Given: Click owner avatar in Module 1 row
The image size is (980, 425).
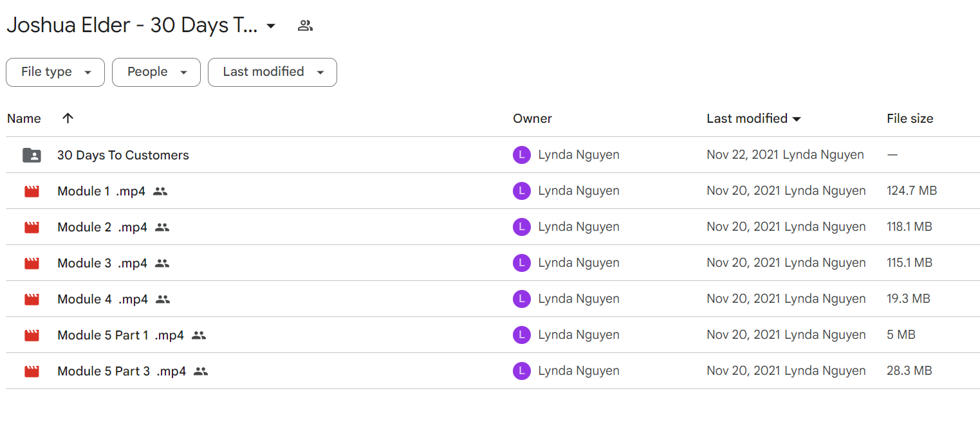Looking at the screenshot, I should 522,191.
